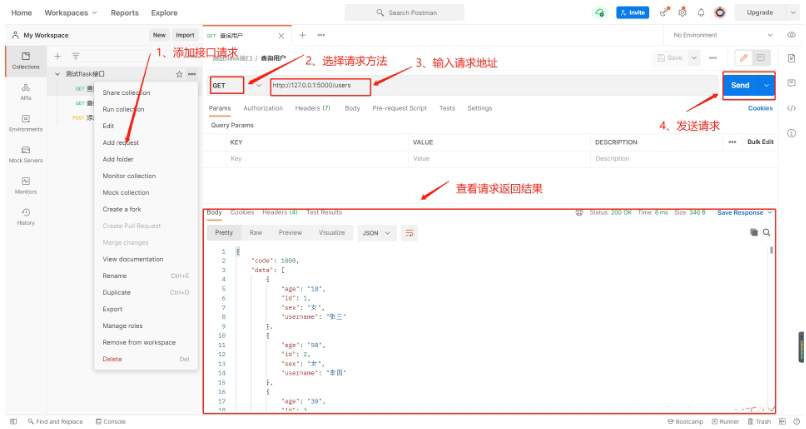Open the settings gear in header

[682, 13]
